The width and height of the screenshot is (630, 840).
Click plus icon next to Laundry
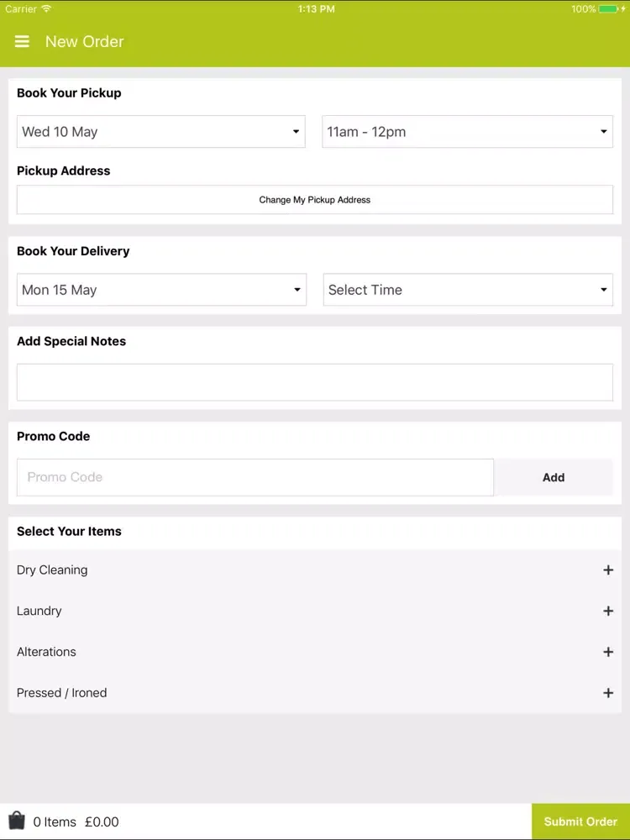tap(608, 611)
